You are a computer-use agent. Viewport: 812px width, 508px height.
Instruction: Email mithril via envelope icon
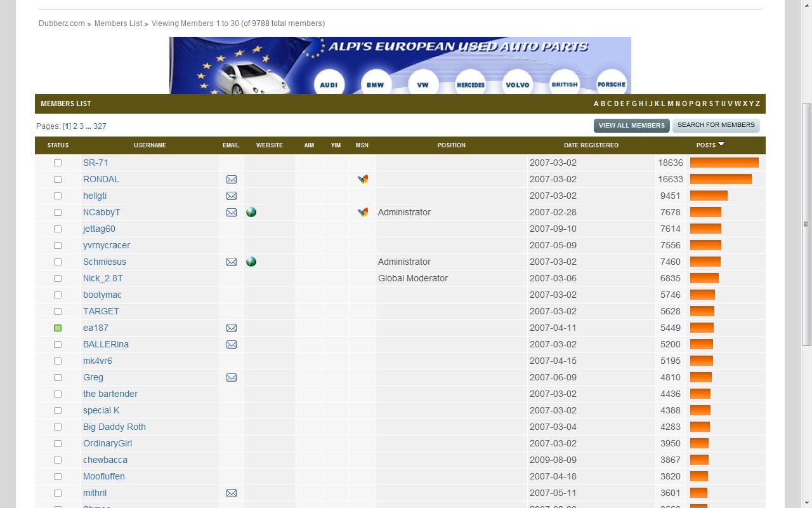coord(232,493)
